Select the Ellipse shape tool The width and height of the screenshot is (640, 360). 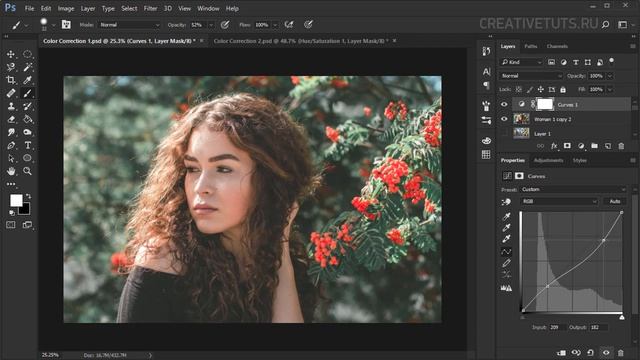[27, 158]
